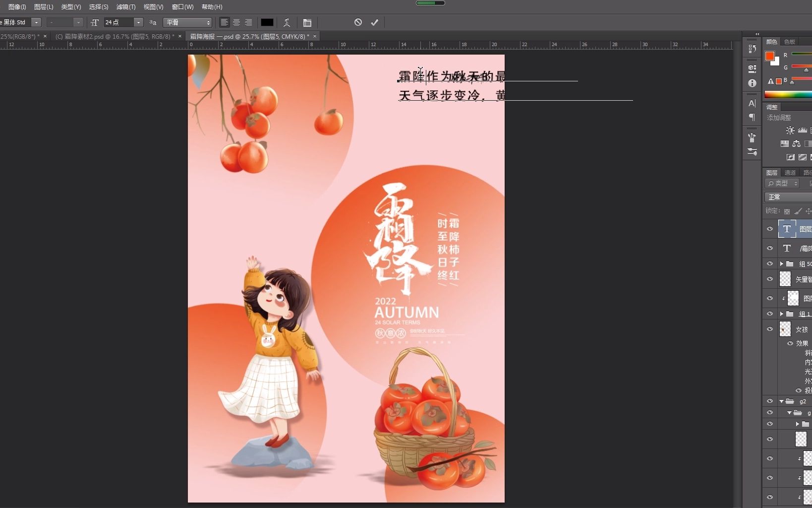
Task: Lock transparent pixels icon
Action: coord(787,211)
